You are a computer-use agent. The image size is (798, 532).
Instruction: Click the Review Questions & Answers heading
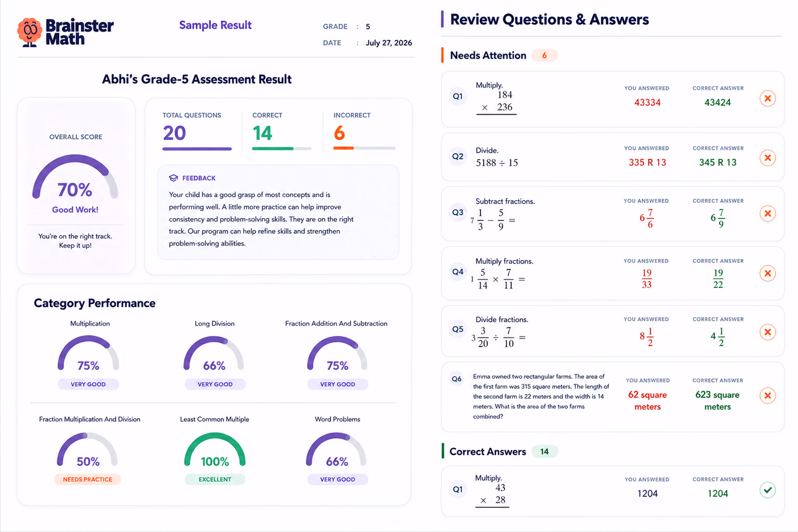[x=549, y=19]
